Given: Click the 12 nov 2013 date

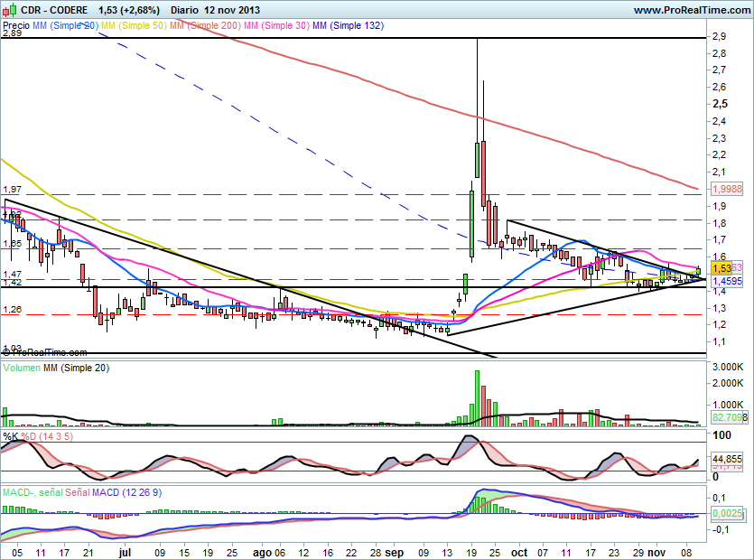Looking at the screenshot, I should pos(232,10).
